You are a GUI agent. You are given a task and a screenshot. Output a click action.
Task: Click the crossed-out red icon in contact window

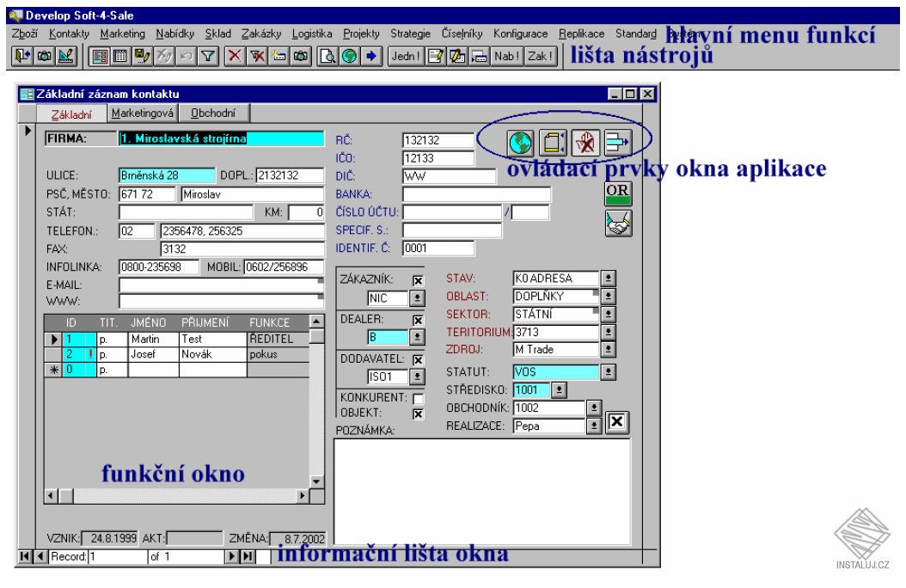pos(585,142)
